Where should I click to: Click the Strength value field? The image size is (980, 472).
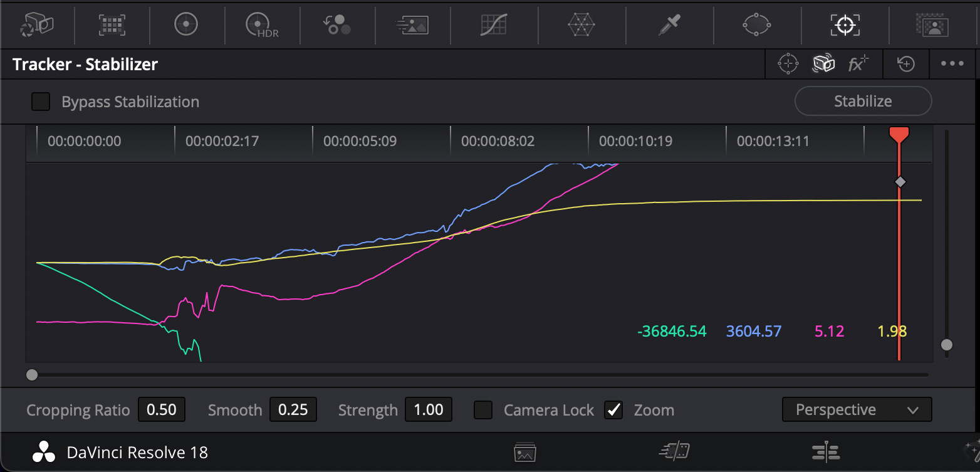[429, 410]
